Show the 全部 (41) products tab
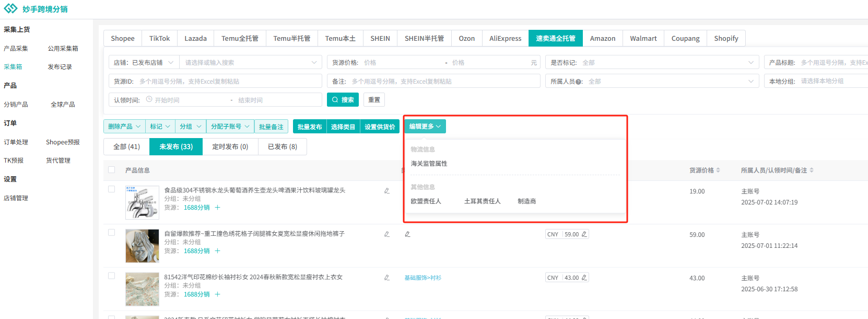Screen dimensions: 868x319 pos(126,147)
